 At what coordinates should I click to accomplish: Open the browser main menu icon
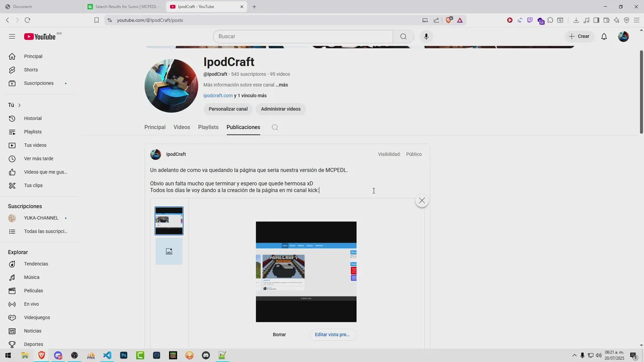pyautogui.click(x=636, y=20)
